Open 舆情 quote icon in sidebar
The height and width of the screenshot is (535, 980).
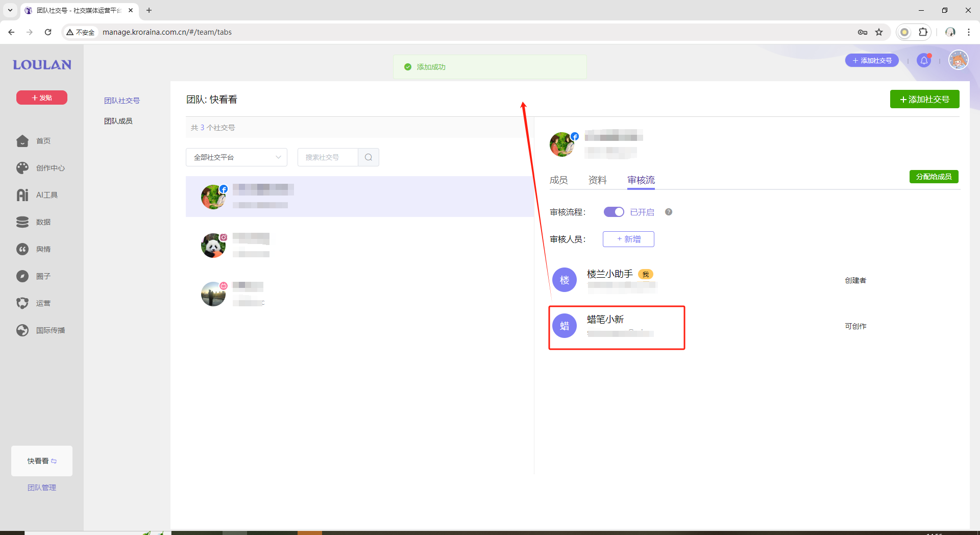(22, 249)
